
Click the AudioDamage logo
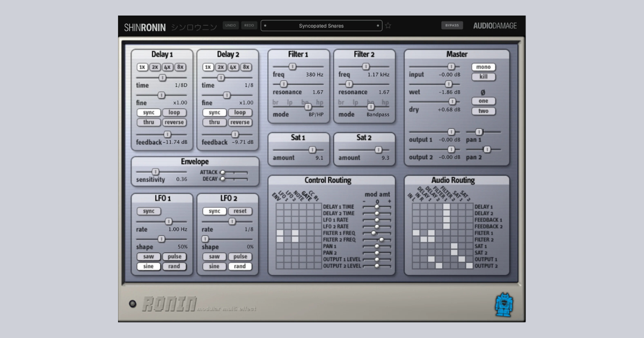click(494, 26)
